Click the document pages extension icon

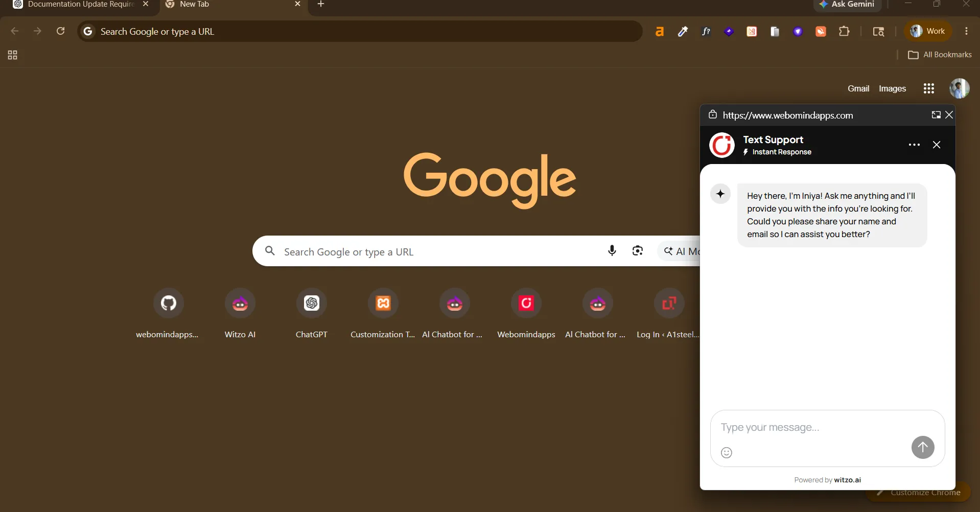[775, 32]
